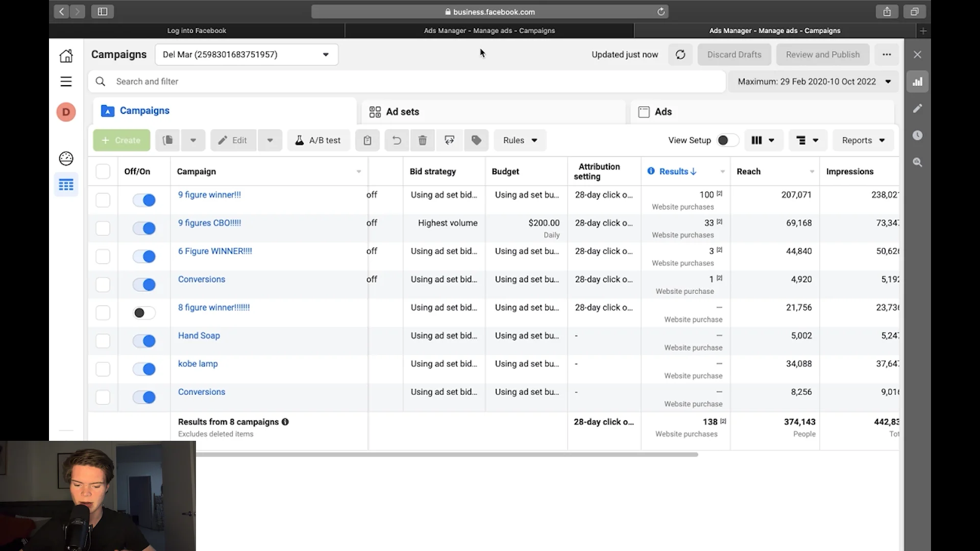
Task: Open the date range dropdown
Action: coord(813,81)
